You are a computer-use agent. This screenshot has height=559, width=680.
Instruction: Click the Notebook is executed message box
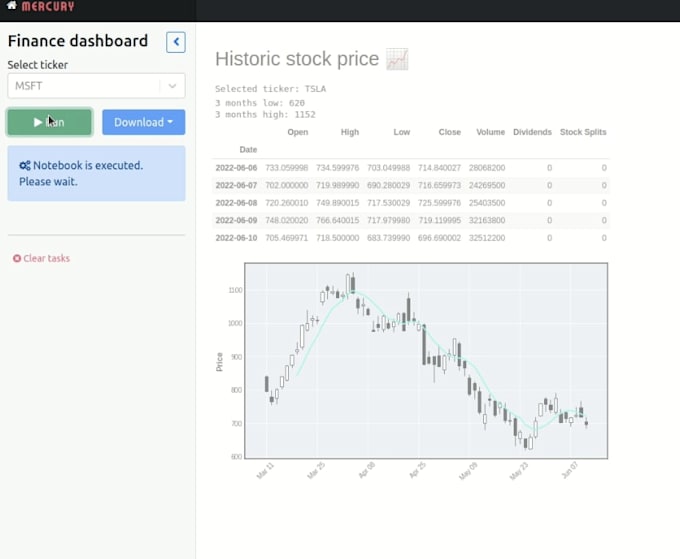pyautogui.click(x=96, y=173)
